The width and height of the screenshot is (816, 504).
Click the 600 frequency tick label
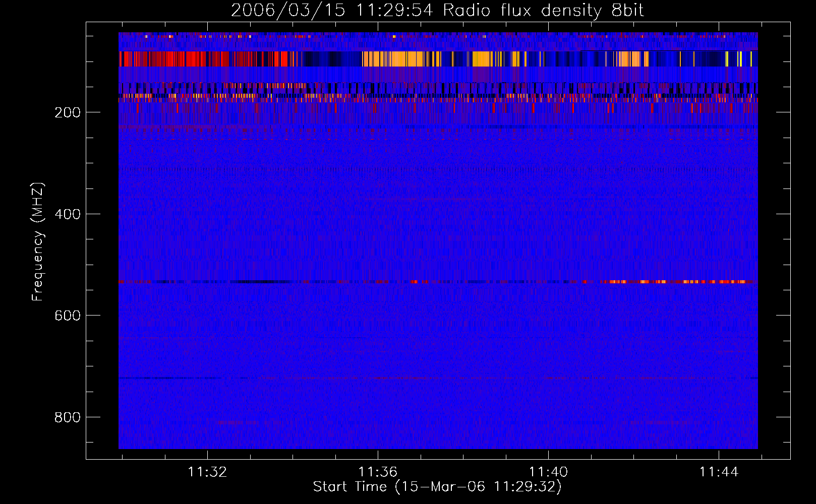pyautogui.click(x=68, y=316)
